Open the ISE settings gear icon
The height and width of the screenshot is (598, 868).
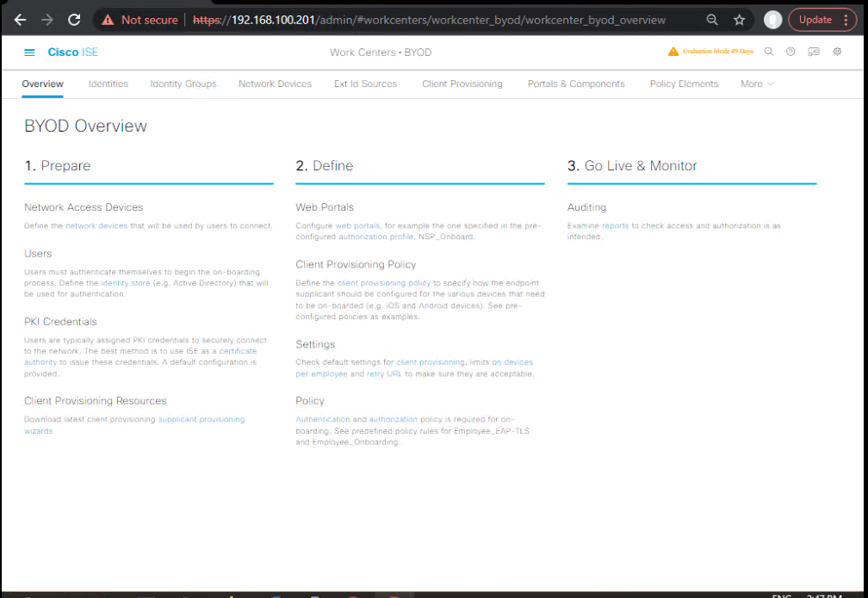coord(838,52)
